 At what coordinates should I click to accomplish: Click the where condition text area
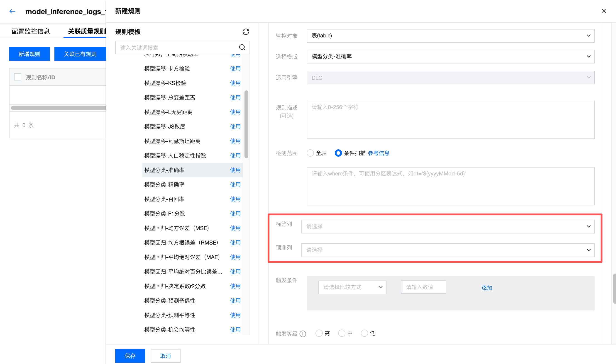click(x=450, y=186)
